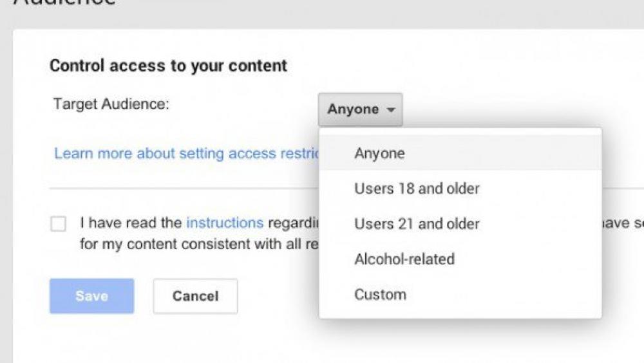The width and height of the screenshot is (644, 363).
Task: Select the Alcohol-related audience option
Action: (404, 259)
